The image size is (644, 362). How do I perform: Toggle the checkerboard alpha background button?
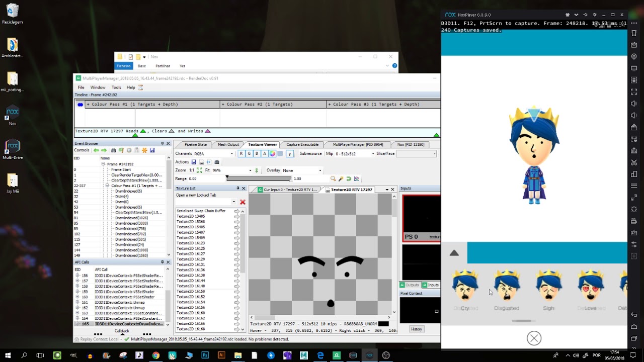(x=280, y=153)
